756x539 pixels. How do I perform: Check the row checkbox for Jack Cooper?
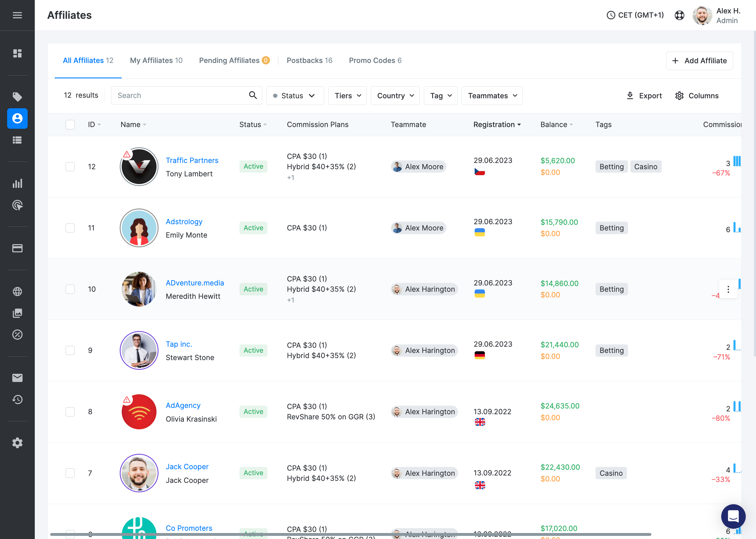(70, 473)
